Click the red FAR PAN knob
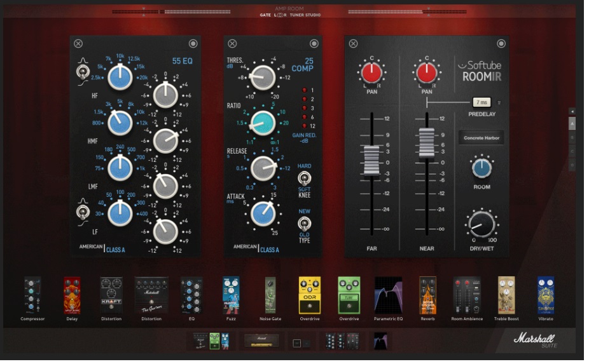This screenshot has width=589, height=364. click(x=371, y=73)
